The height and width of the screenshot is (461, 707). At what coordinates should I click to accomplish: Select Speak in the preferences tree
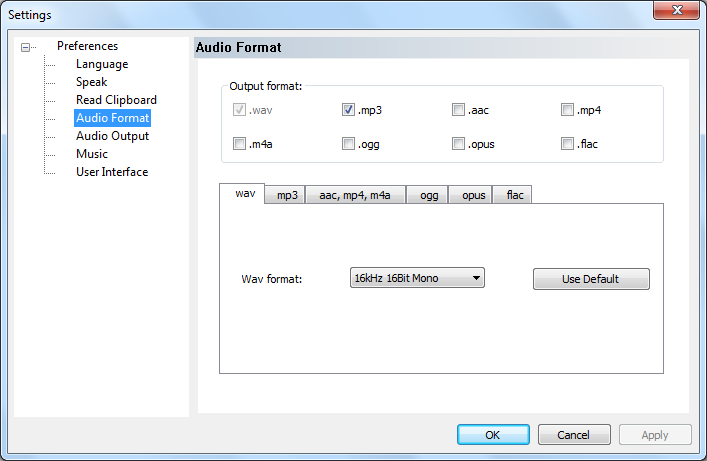[x=91, y=82]
